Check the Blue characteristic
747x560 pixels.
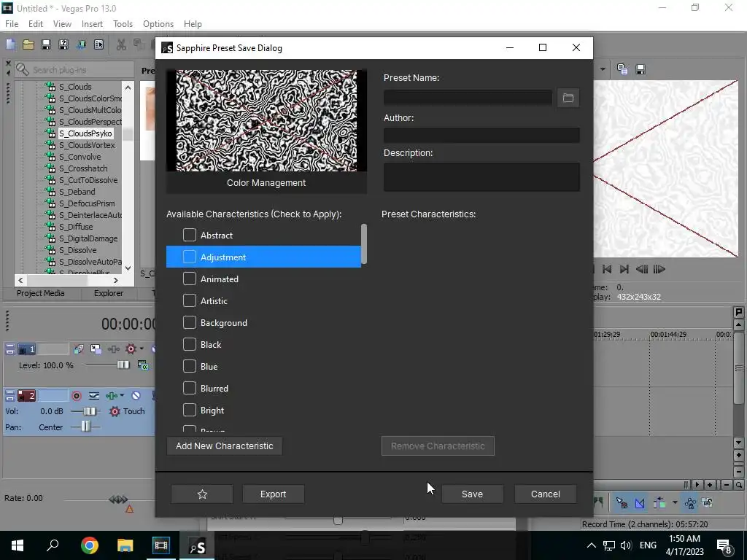[x=190, y=366]
